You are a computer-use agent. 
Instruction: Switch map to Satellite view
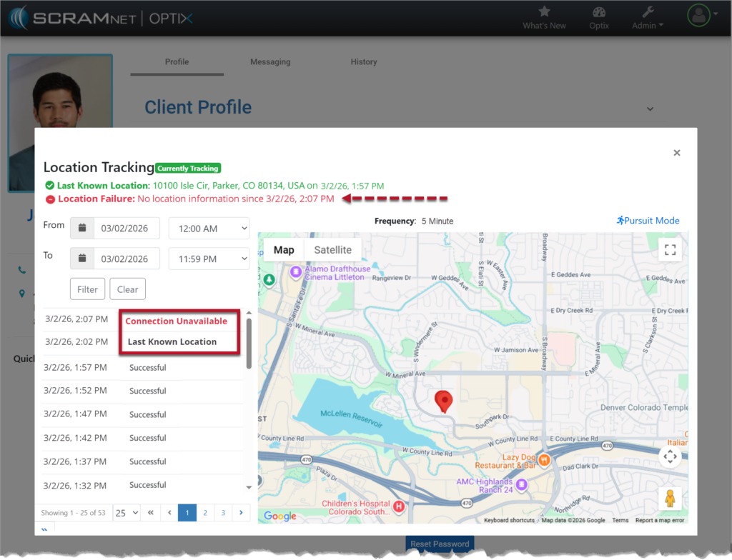pos(332,250)
